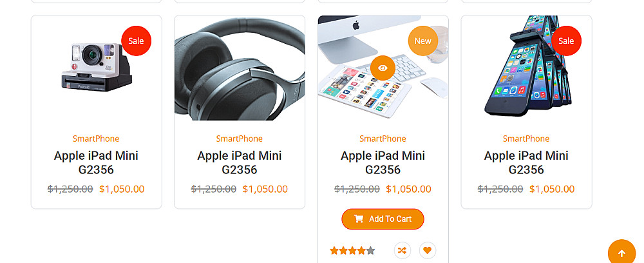644x263 pixels.
Task: Add product to wishlist with heart icon
Action: pos(427,250)
